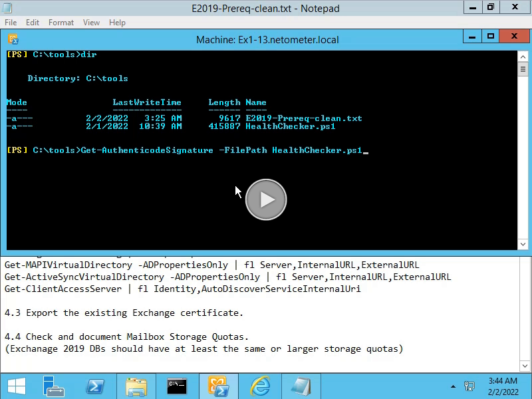Viewport: 532px width, 399px height.
Task: Open the Format menu in Notepad
Action: [x=61, y=23]
